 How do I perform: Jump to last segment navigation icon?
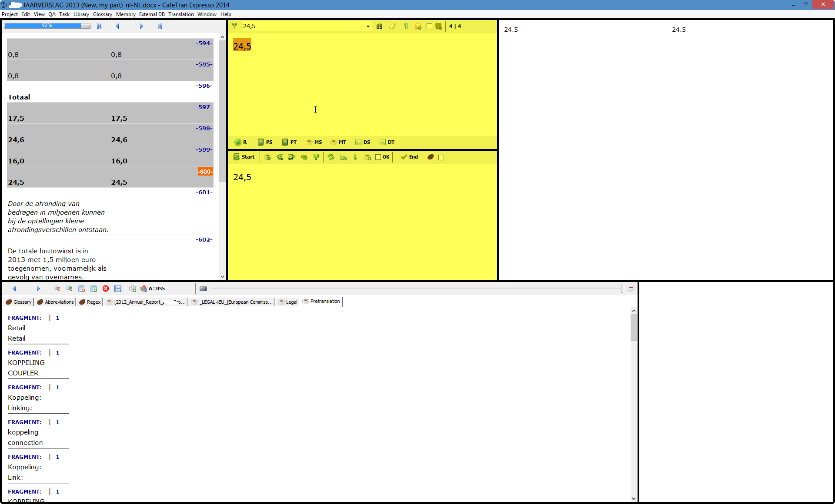pos(160,27)
